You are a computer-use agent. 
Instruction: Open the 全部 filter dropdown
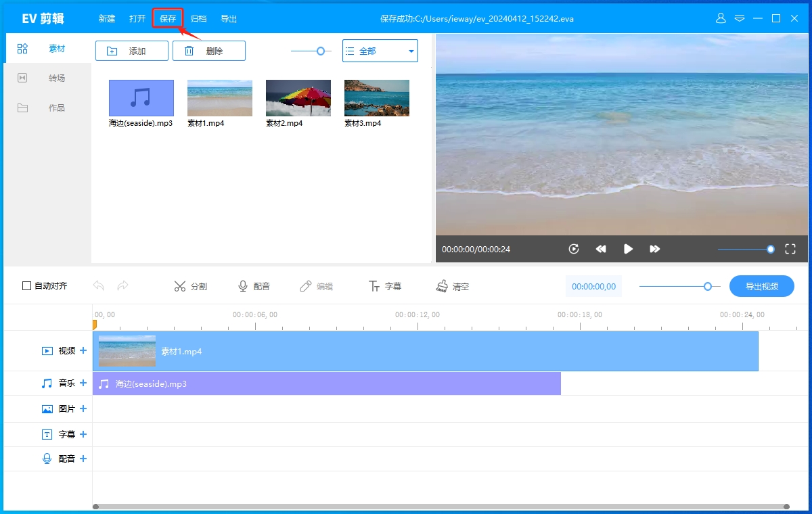380,51
